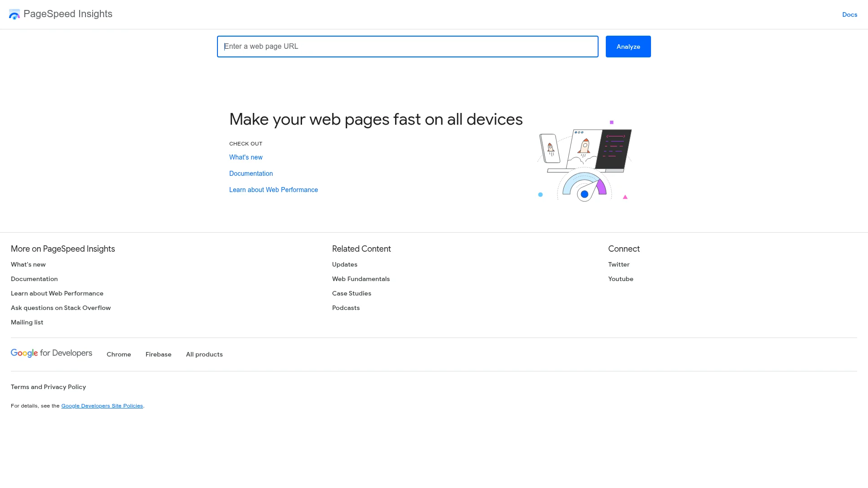Image resolution: width=868 pixels, height=488 pixels.
Task: Open the Mailing list link
Action: 27,322
